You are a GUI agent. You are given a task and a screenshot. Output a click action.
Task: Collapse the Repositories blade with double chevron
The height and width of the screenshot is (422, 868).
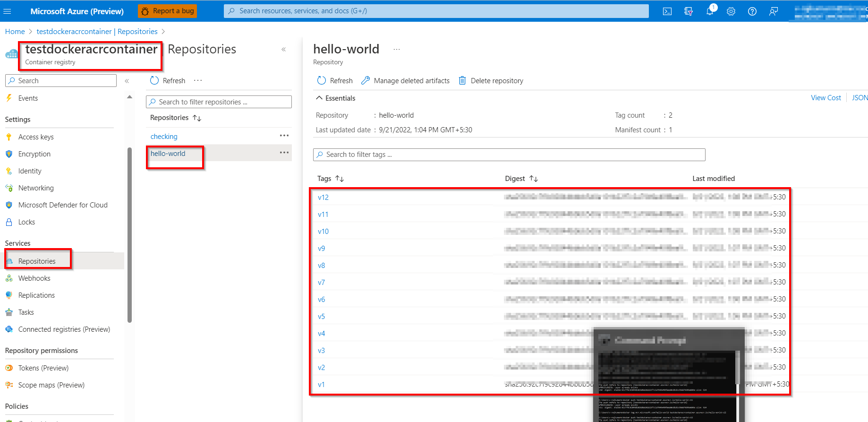(x=284, y=50)
